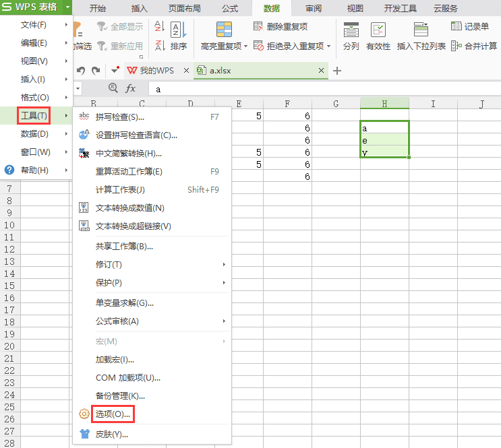Click the blue help question-mark icon
Viewport: 501px width, 448px height.
point(9,170)
